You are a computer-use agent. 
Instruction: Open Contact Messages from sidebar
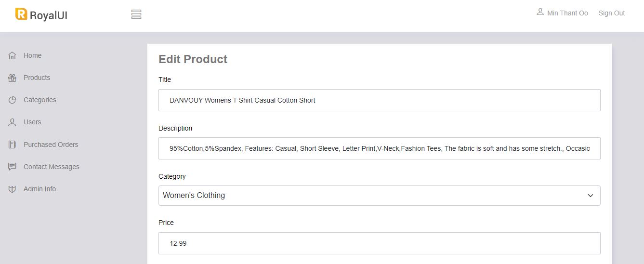(52, 167)
